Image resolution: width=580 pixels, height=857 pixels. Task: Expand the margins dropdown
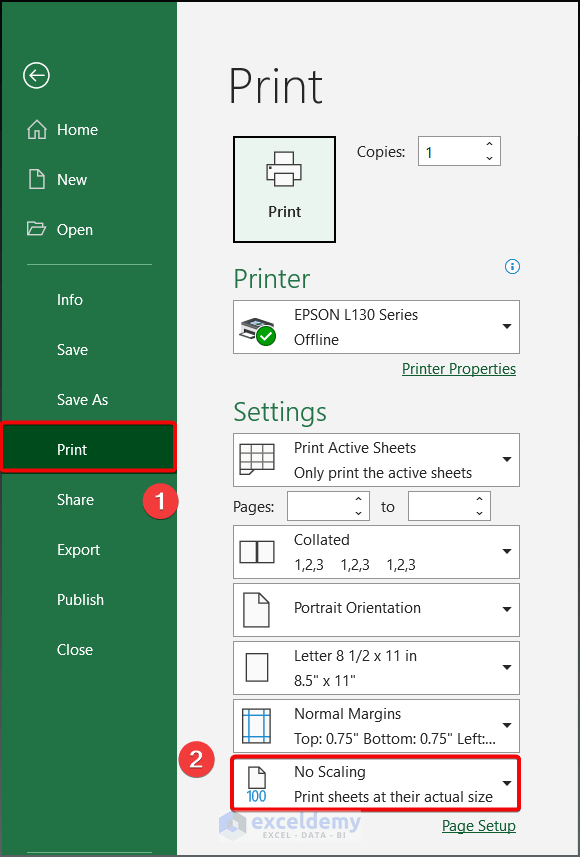(x=508, y=725)
